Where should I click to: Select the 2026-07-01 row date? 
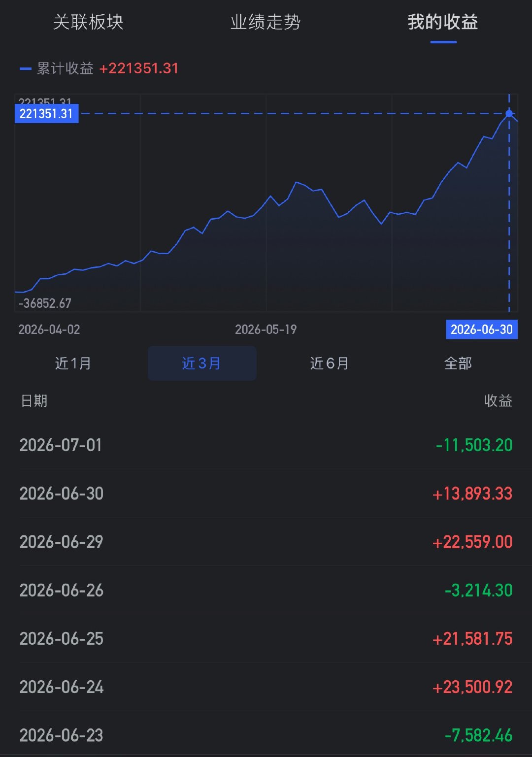(61, 445)
